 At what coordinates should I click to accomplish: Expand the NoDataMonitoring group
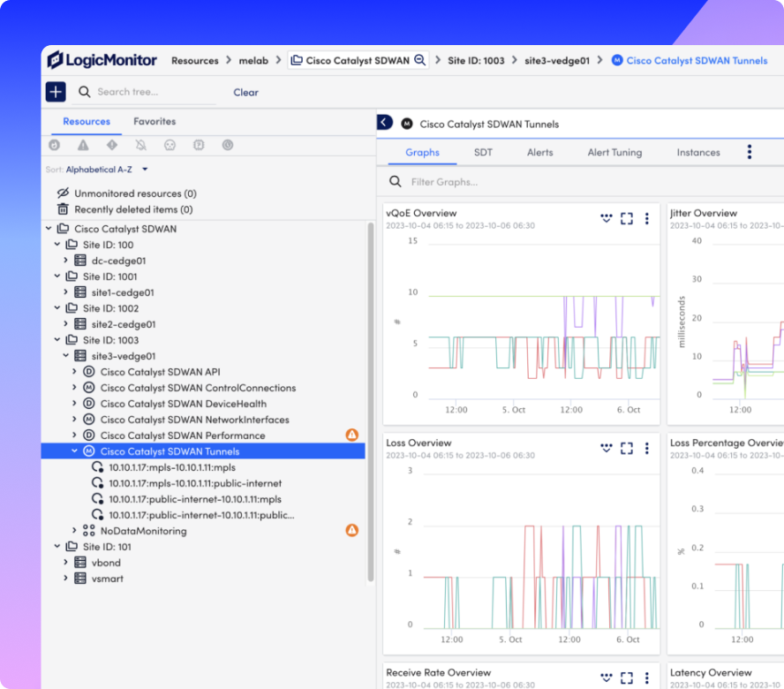coord(74,530)
